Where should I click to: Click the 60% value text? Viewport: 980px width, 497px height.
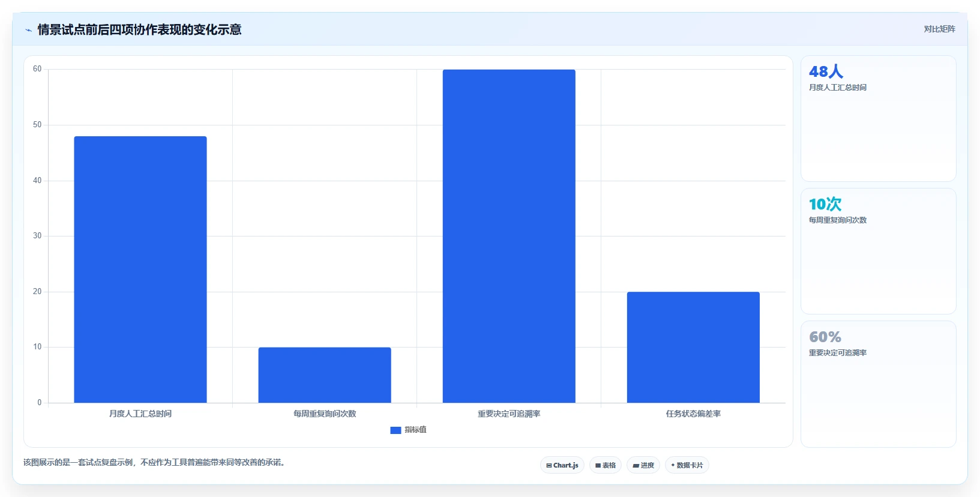click(825, 337)
